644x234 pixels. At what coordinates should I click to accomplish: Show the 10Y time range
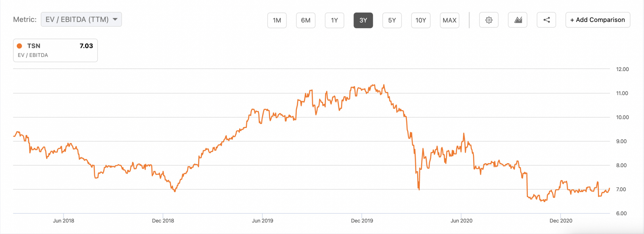pyautogui.click(x=421, y=20)
